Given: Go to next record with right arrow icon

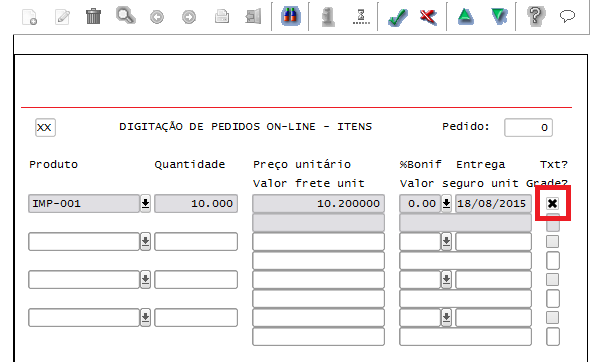Looking at the screenshot, I should click(x=189, y=17).
